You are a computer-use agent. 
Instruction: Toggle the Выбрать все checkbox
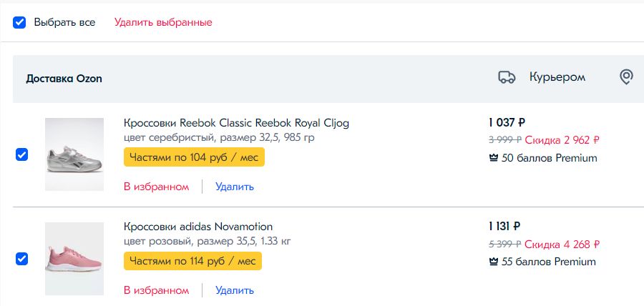[x=19, y=22]
